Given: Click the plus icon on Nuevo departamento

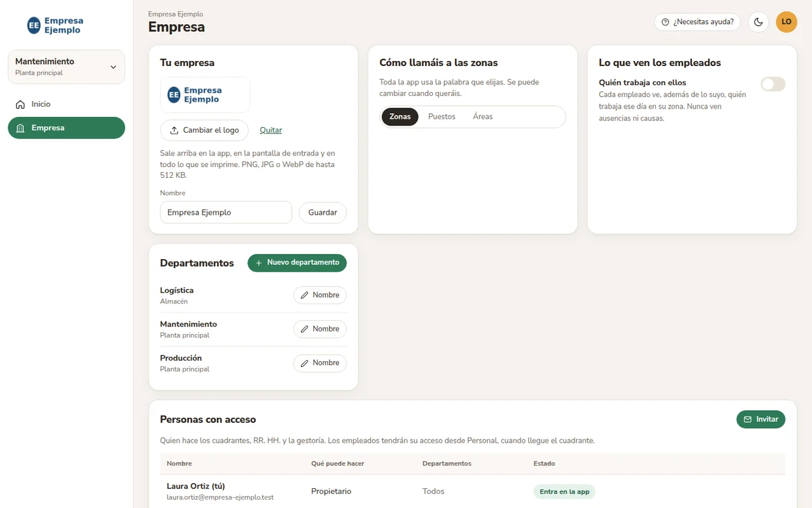Looking at the screenshot, I should coord(259,263).
